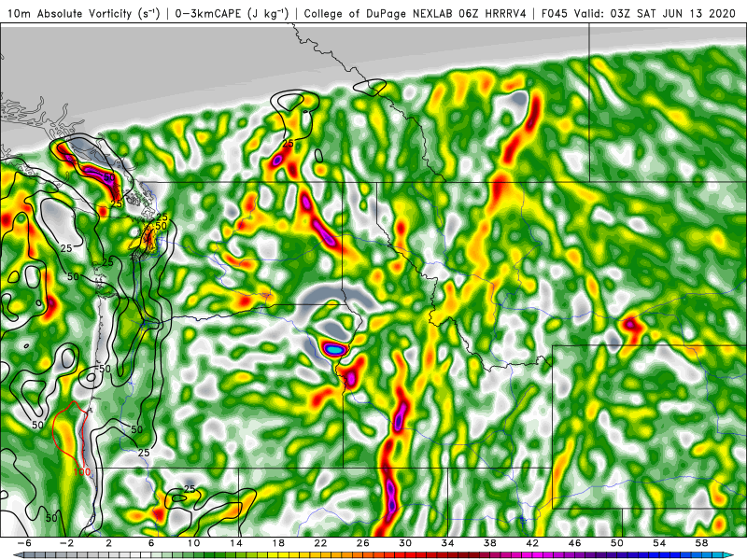Click the colorbar tick label "22"
This screenshot has width=747, height=560.
(x=320, y=543)
